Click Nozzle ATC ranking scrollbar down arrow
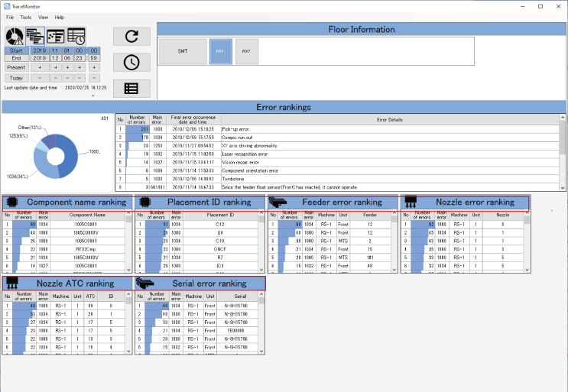 click(128, 351)
